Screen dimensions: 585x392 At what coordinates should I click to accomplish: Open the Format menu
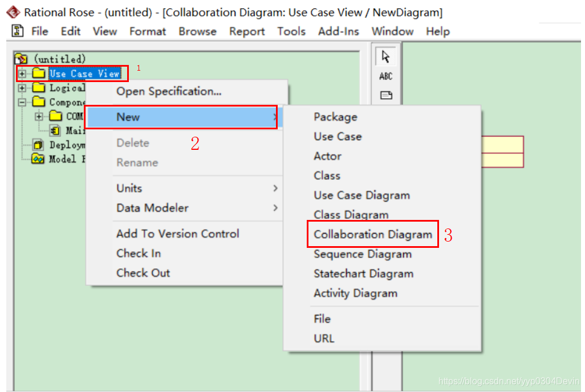tap(147, 31)
